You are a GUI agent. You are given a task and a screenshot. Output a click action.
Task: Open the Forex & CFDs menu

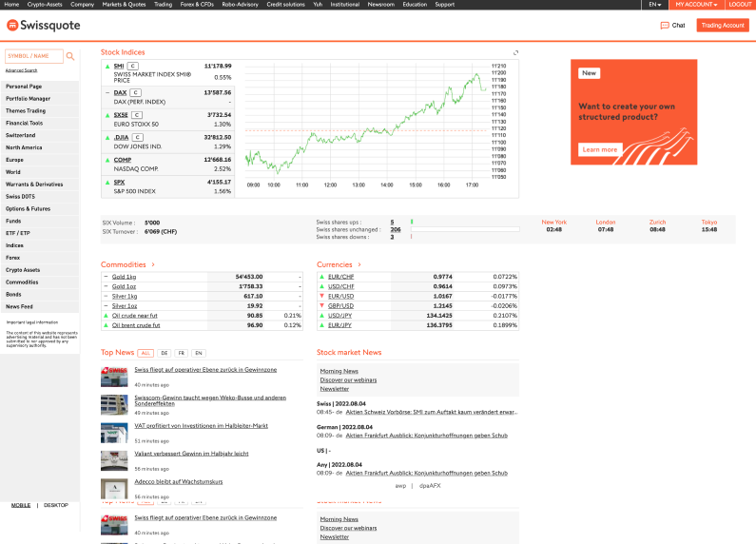click(x=197, y=5)
